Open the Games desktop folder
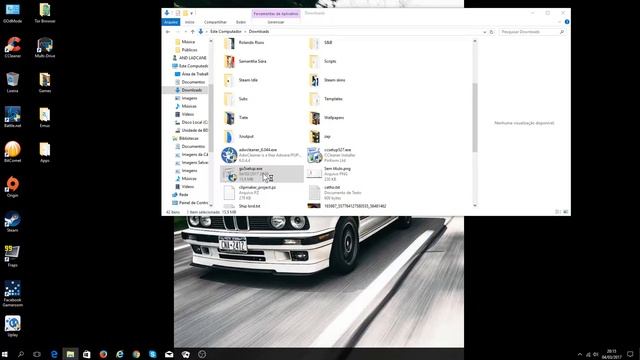The width and height of the screenshot is (640, 360). [44, 82]
